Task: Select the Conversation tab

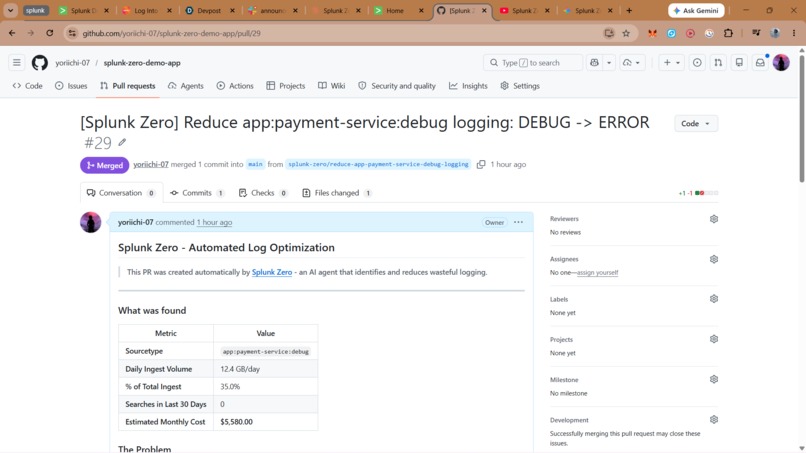Action: pyautogui.click(x=121, y=193)
